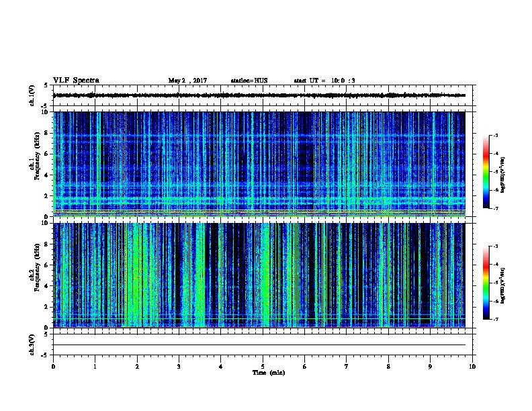
Task: Click the ch.1 voltage waveform trace
Action: [x=259, y=95]
